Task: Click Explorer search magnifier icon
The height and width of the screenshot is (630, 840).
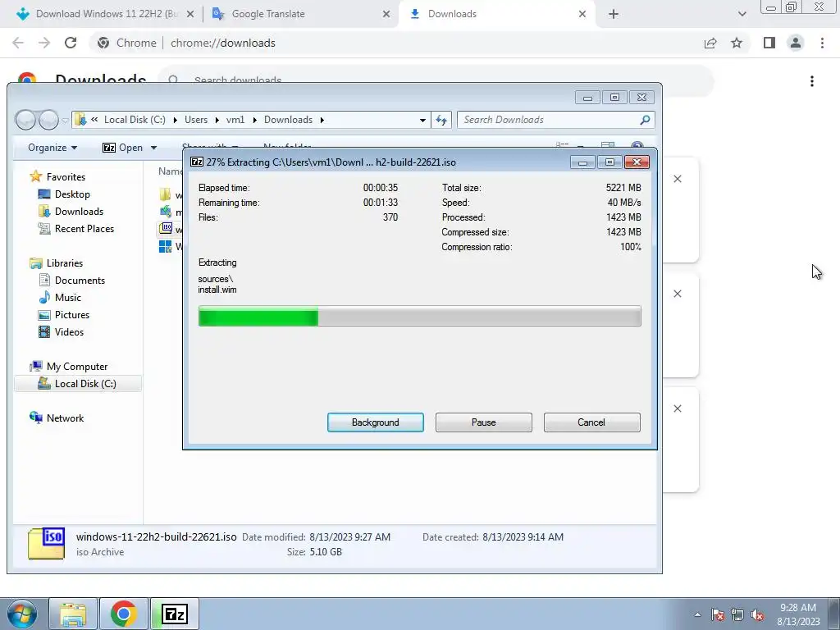Action: (645, 120)
